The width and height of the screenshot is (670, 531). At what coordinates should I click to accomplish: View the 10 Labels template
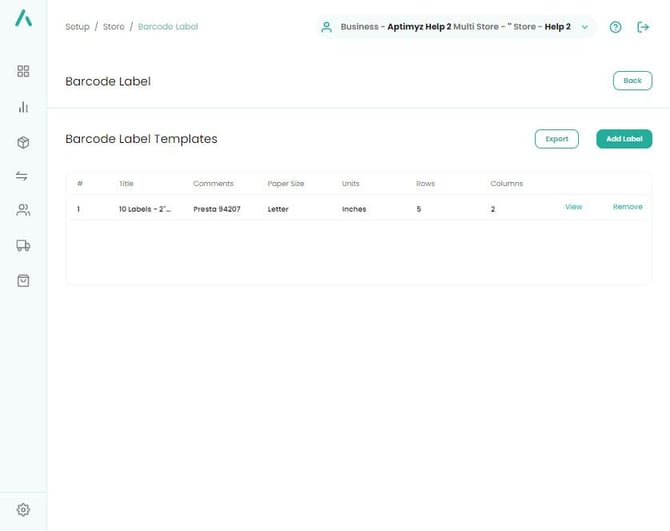(x=573, y=207)
